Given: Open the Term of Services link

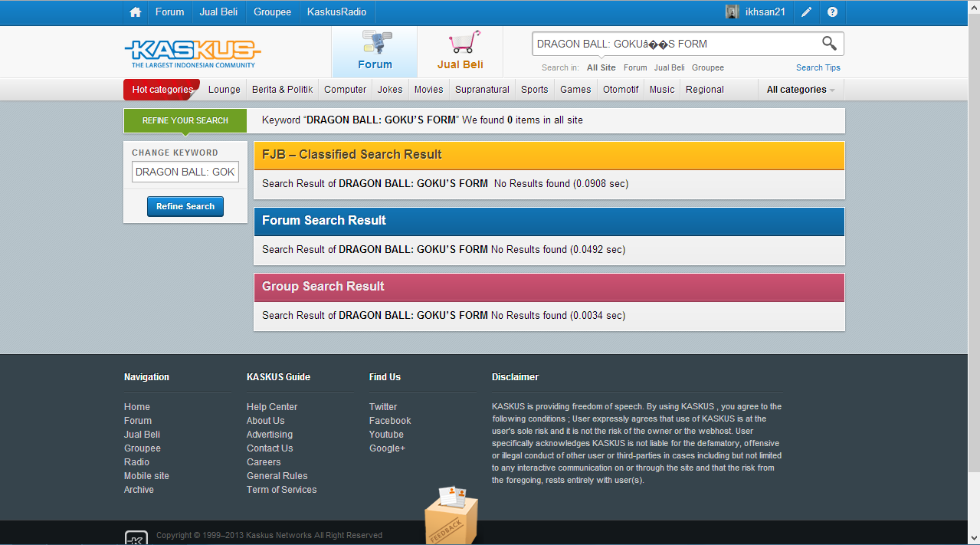Looking at the screenshot, I should [282, 490].
